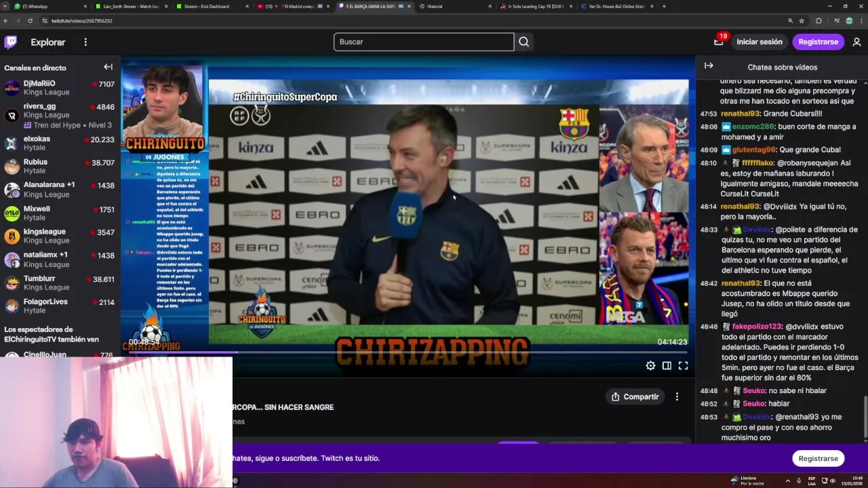Open the rivers_gg channel
This screenshot has width=868, height=488.
(60, 115)
